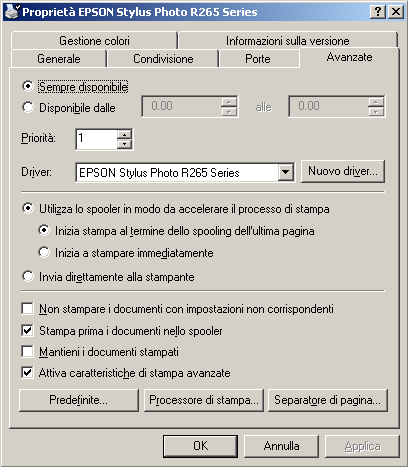
Task: Enable Mantieni i documenti stampati checkbox
Action: point(27,351)
